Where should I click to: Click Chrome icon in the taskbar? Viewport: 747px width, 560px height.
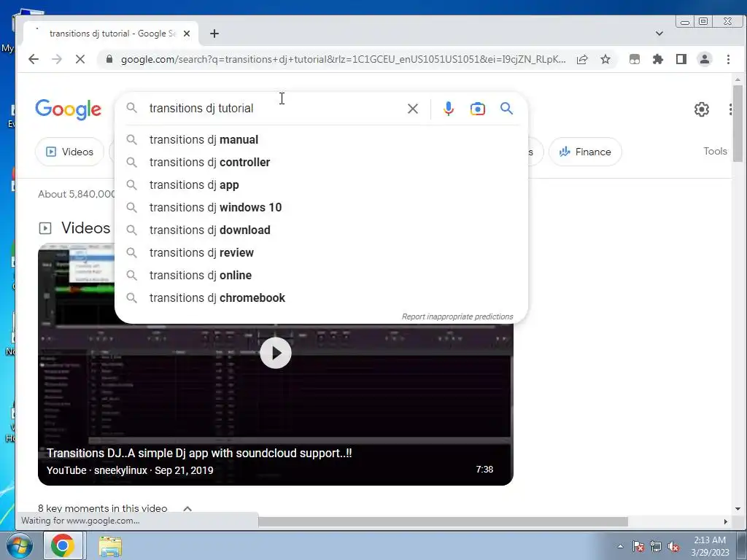(x=63, y=545)
